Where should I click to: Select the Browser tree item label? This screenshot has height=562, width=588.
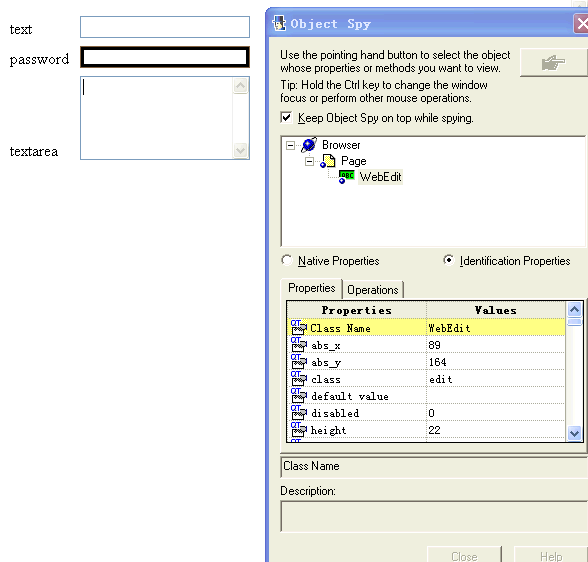pos(341,145)
